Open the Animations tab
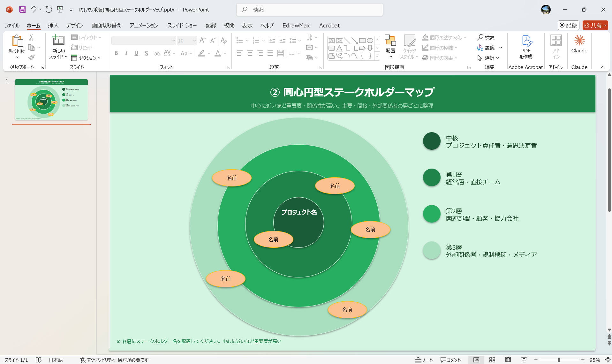612x364 pixels. pos(144,25)
